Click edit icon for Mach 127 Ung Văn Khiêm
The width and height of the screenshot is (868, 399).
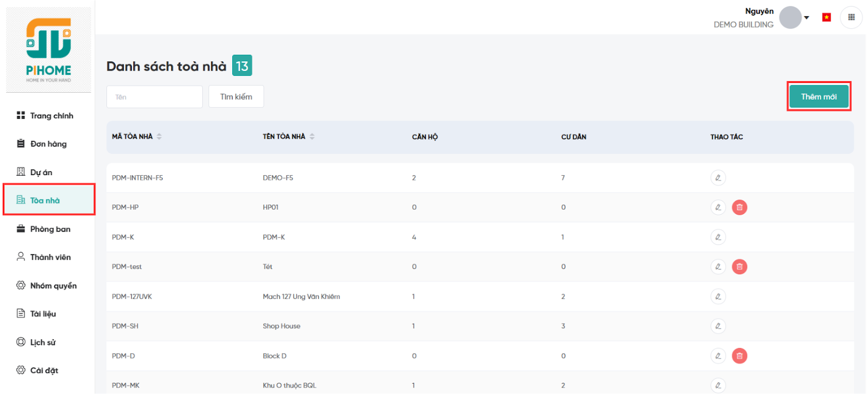click(718, 297)
